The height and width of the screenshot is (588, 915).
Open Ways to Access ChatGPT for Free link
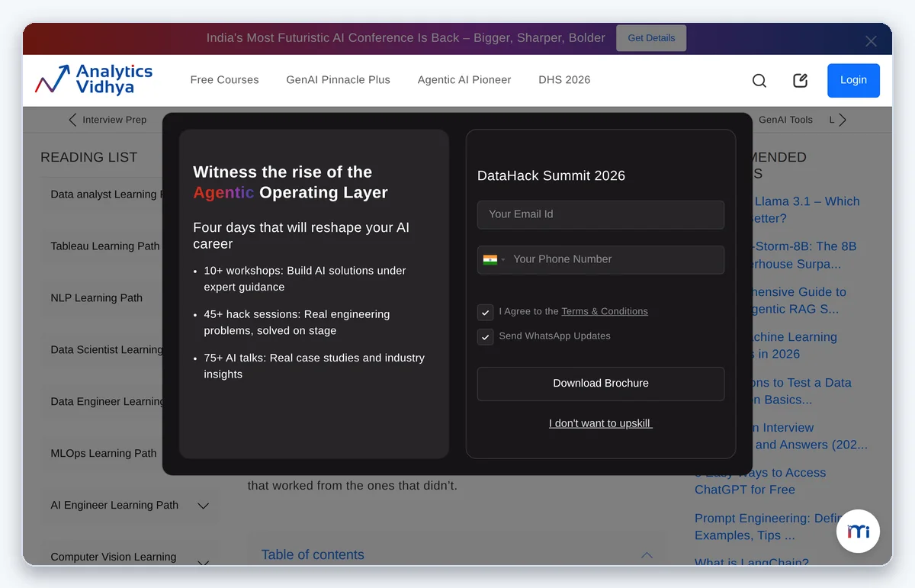pos(760,481)
